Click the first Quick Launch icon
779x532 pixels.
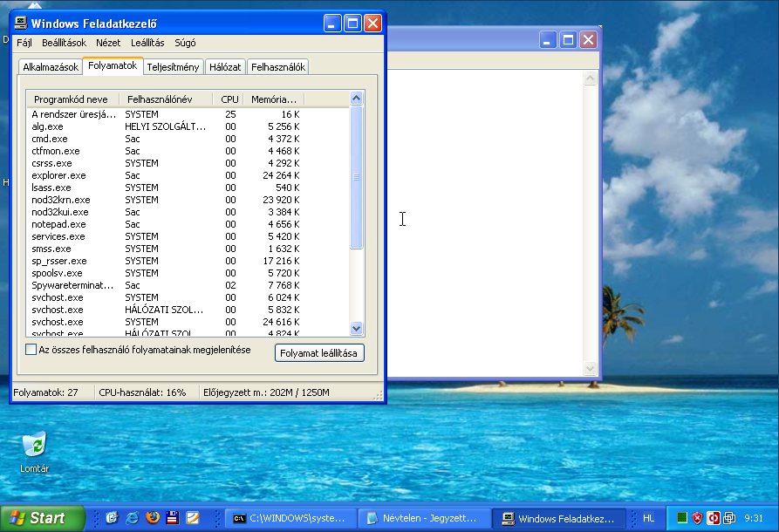(x=112, y=518)
